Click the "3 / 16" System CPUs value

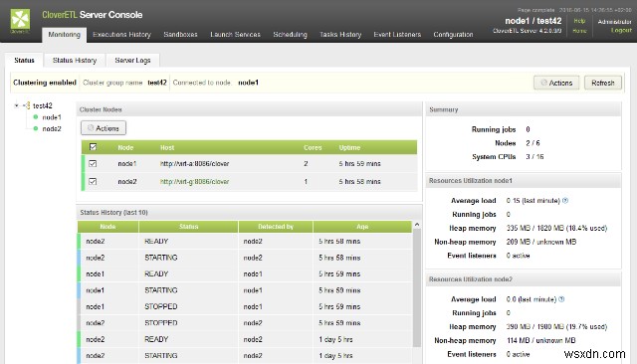pos(534,156)
